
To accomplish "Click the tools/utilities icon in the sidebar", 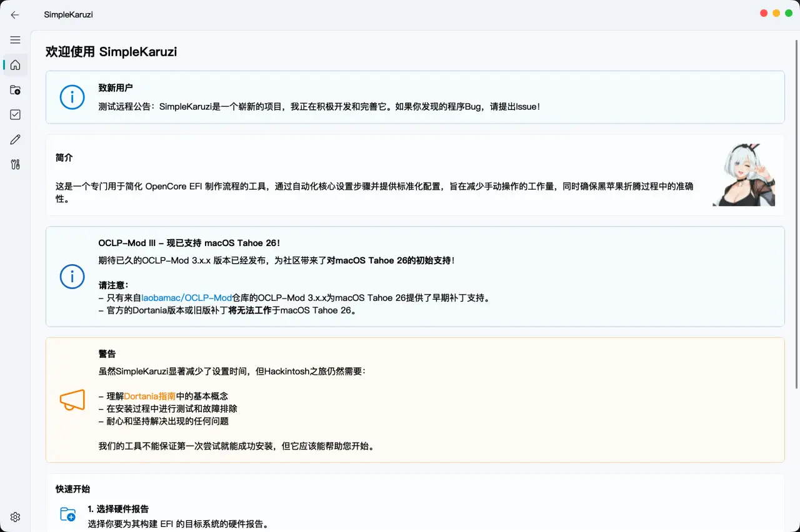I will click(x=15, y=164).
